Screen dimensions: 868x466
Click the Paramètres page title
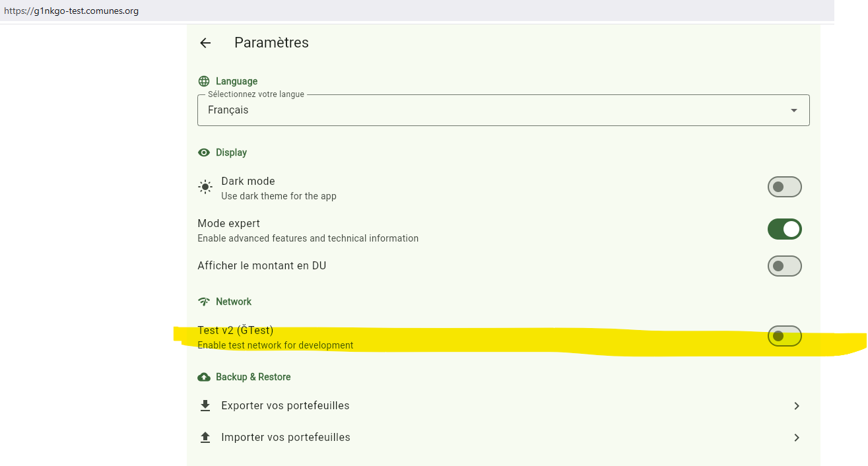(x=271, y=43)
